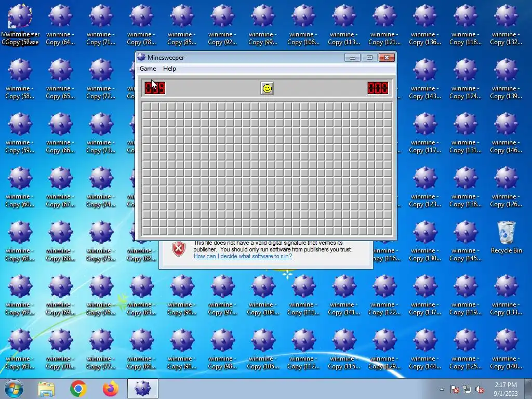
Task: Click the red shield warning icon
Action: pos(179,249)
